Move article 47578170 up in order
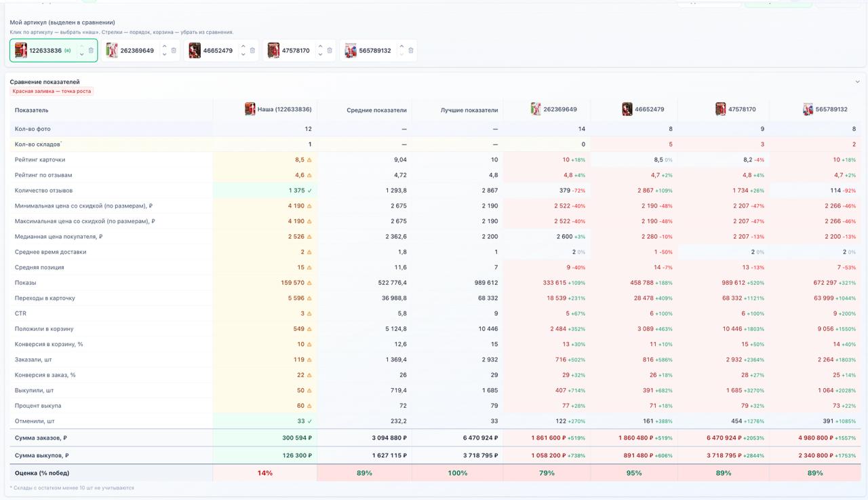The height and width of the screenshot is (500, 868). coord(320,46)
